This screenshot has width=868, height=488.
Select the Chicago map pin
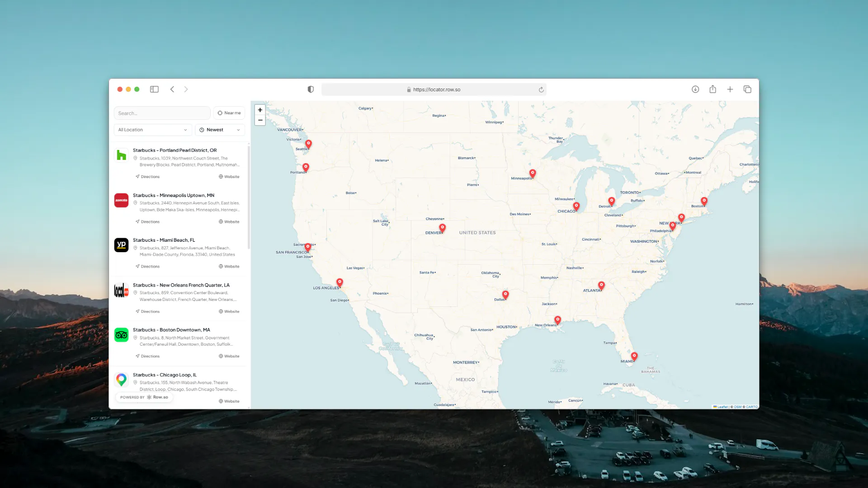coord(576,206)
